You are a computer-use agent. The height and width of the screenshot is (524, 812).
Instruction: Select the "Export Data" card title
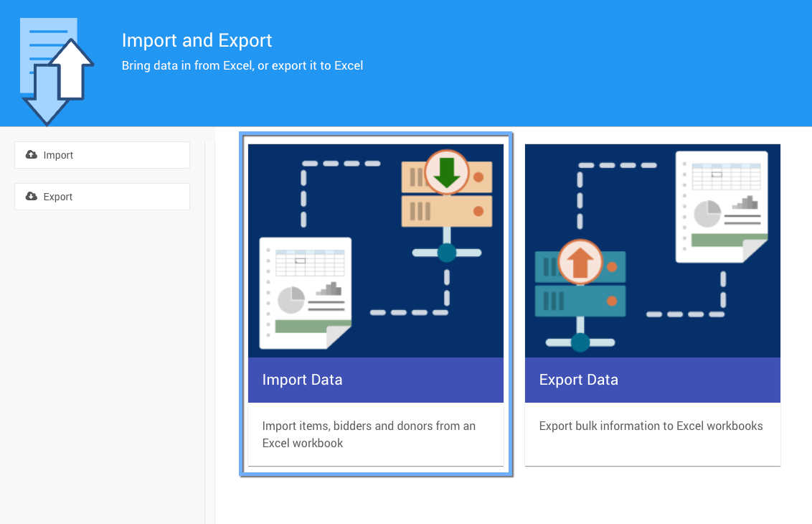[x=578, y=380]
